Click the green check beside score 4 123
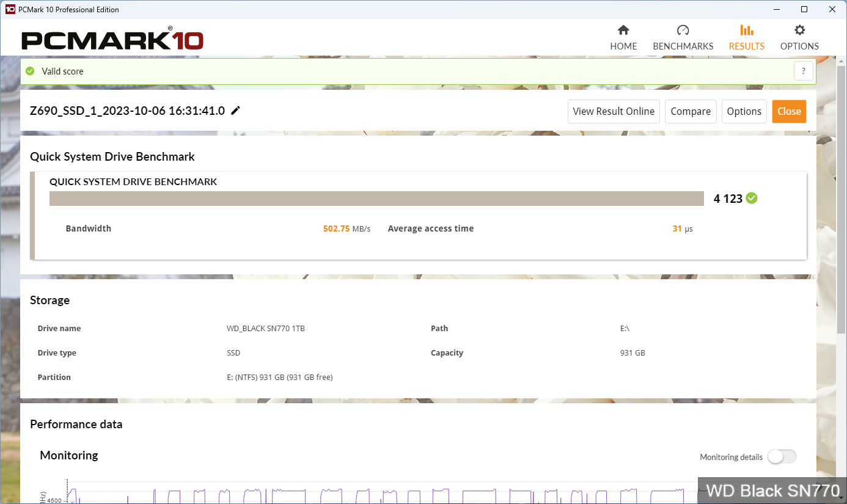This screenshot has height=504, width=847. [752, 198]
